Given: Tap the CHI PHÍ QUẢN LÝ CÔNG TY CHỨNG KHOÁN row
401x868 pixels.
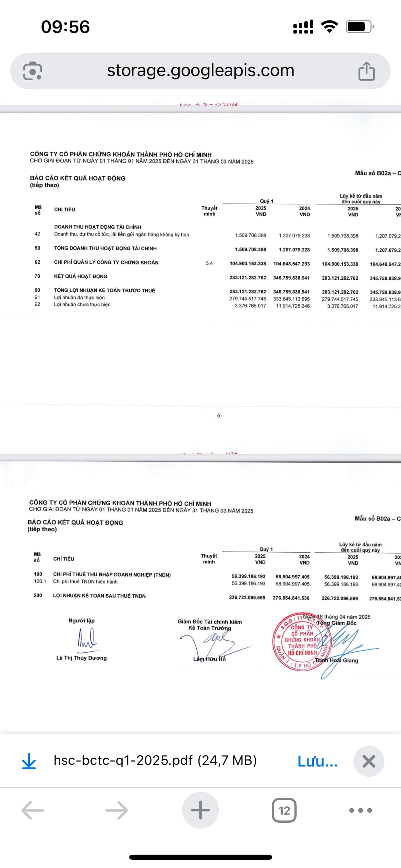Looking at the screenshot, I should [x=106, y=262].
